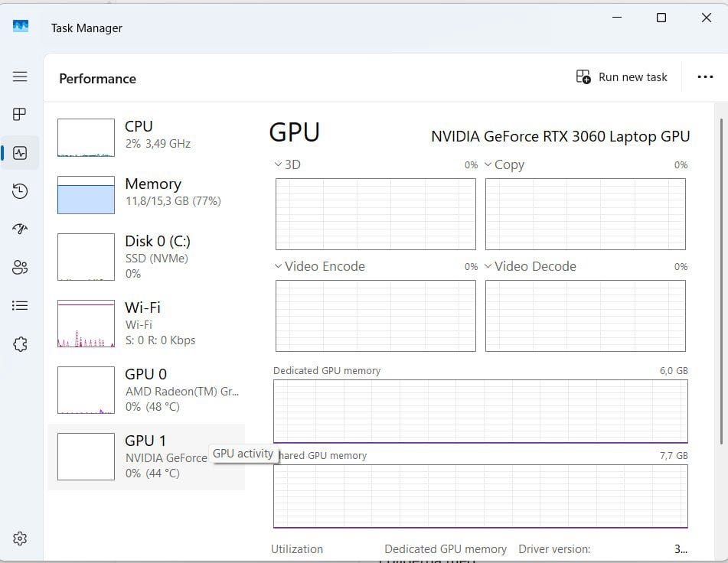
Task: Open the hamburger navigation menu
Action: (x=20, y=76)
